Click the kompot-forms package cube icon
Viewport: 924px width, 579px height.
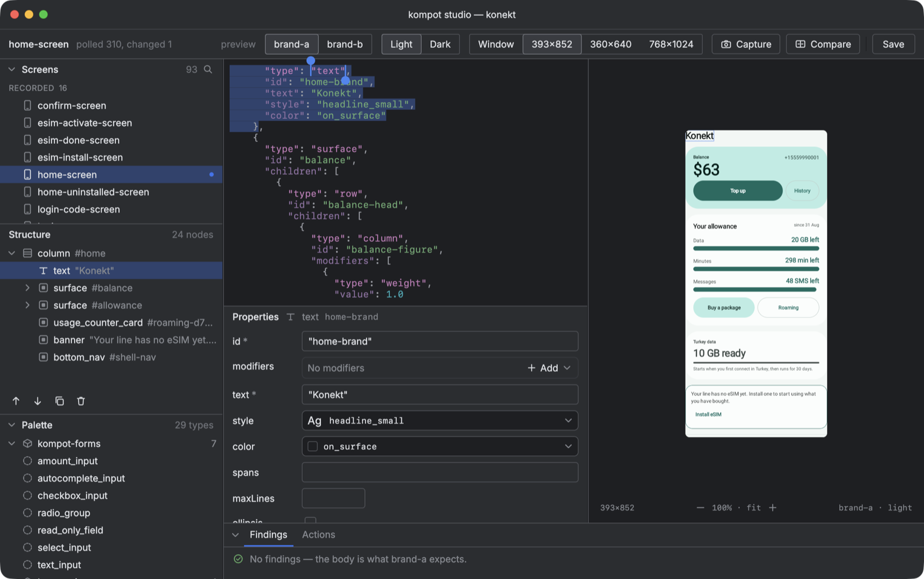click(27, 444)
